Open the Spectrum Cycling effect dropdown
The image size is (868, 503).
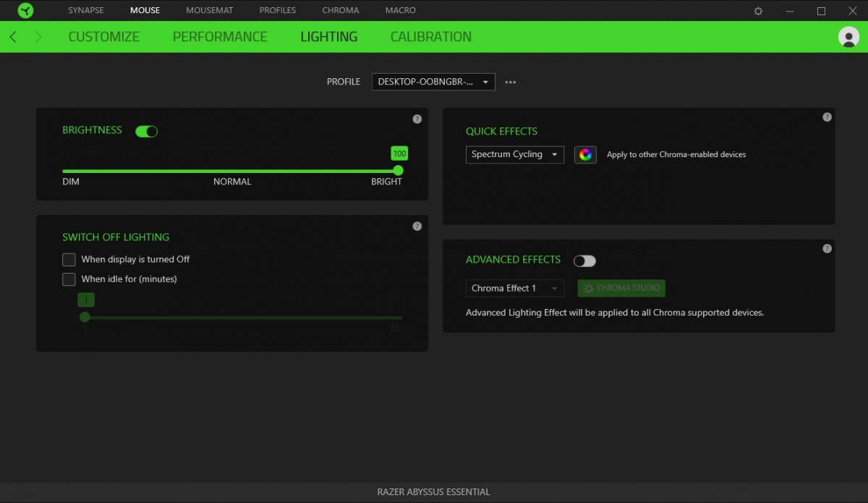coord(515,154)
